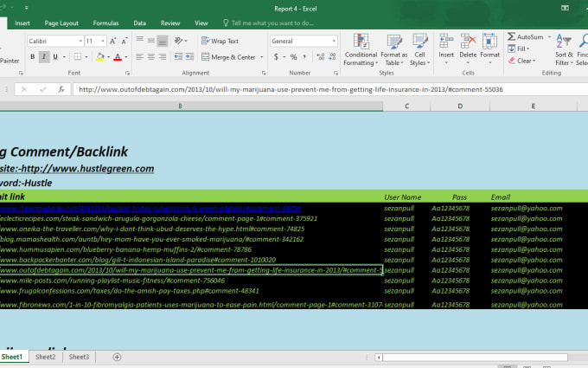Open the Font size 11 dropdown
Viewport: 588px width, 368px height.
[x=103, y=41]
